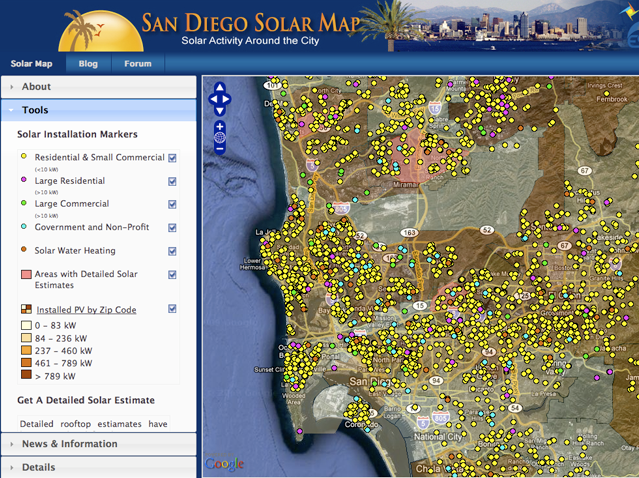Image resolution: width=639 pixels, height=478 pixels.
Task: Toggle Large Residential markers checkbox
Action: point(172,181)
